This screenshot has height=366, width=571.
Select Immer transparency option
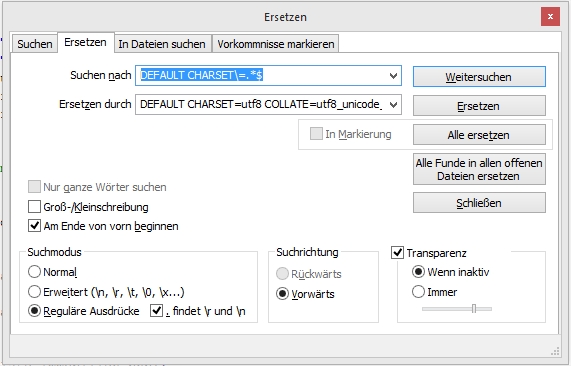click(418, 292)
